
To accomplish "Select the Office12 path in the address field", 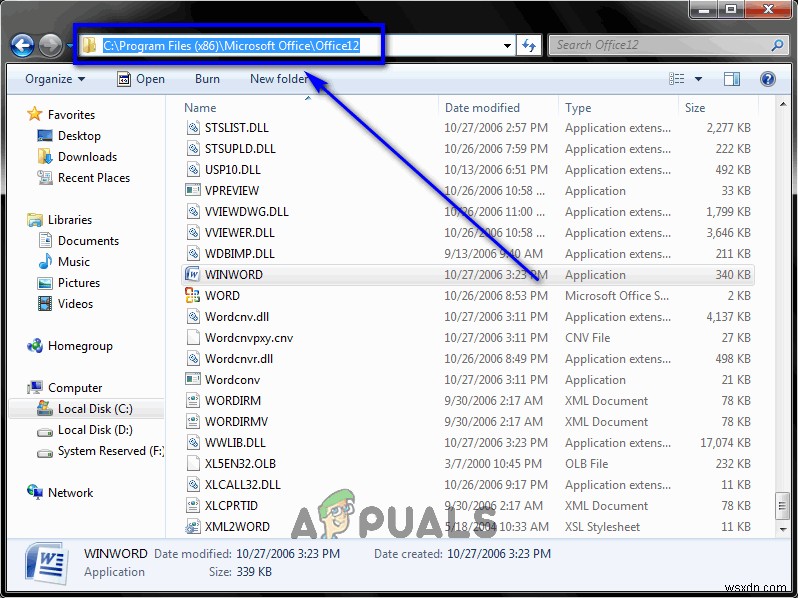I will pyautogui.click(x=231, y=45).
